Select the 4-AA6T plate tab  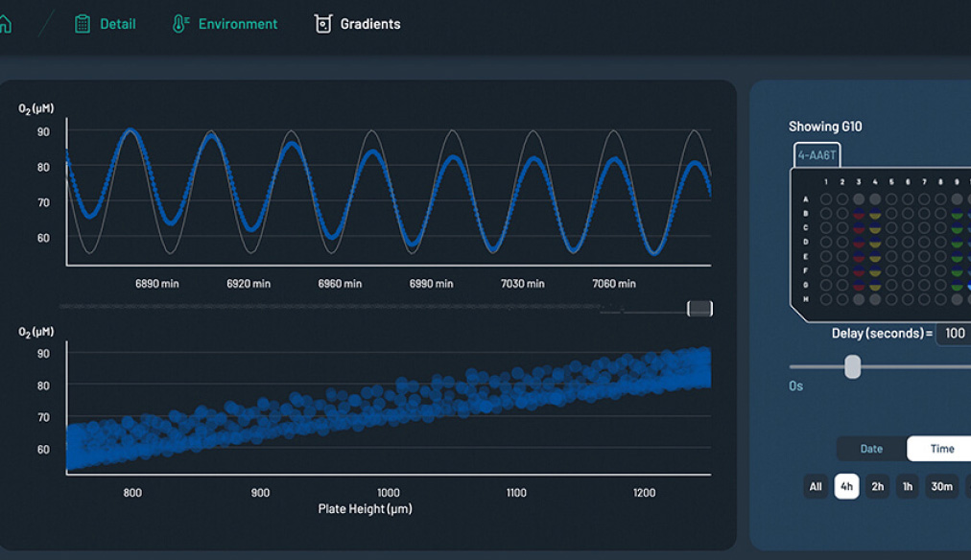click(x=817, y=154)
